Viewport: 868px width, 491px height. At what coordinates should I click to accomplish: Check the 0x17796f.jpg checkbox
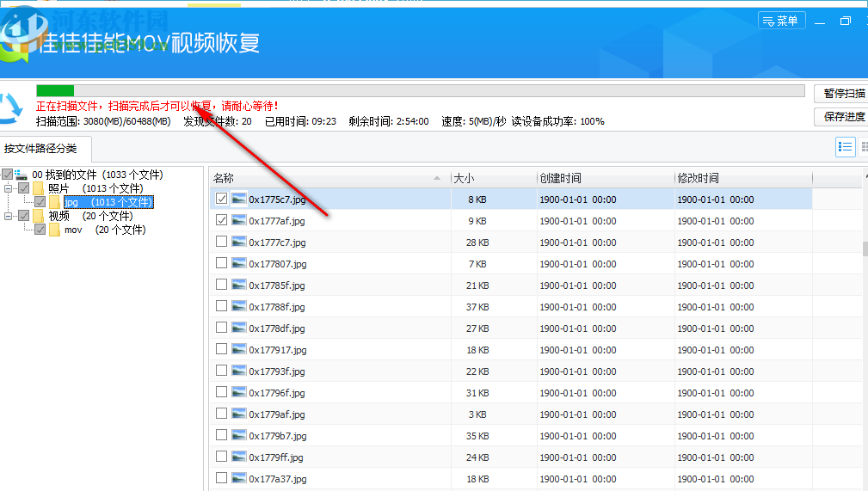pos(221,392)
